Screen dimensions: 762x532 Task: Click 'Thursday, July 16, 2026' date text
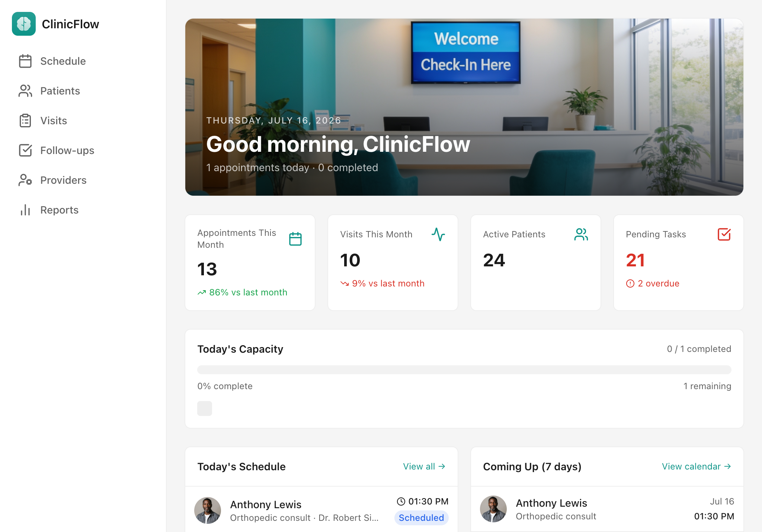[274, 121]
